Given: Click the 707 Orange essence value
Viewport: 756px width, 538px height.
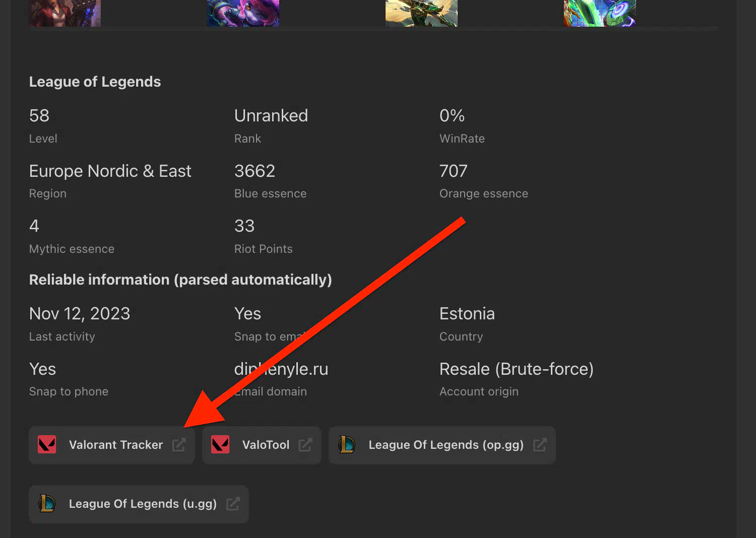Looking at the screenshot, I should coord(454,171).
